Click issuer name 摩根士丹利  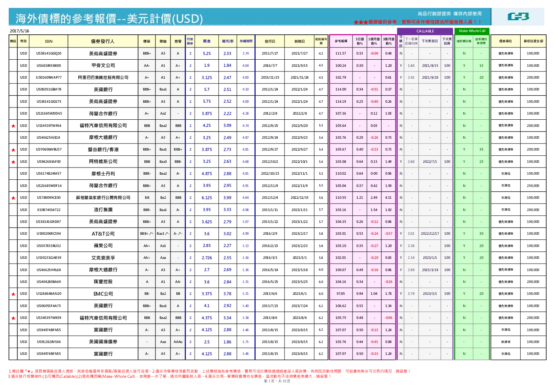pos(103,173)
